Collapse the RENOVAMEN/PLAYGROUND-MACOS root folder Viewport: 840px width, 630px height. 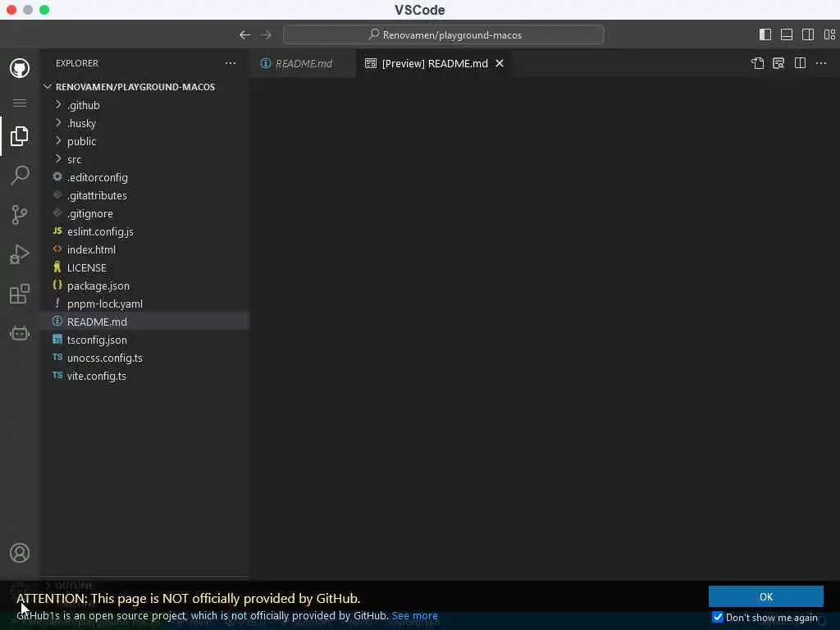click(144, 87)
